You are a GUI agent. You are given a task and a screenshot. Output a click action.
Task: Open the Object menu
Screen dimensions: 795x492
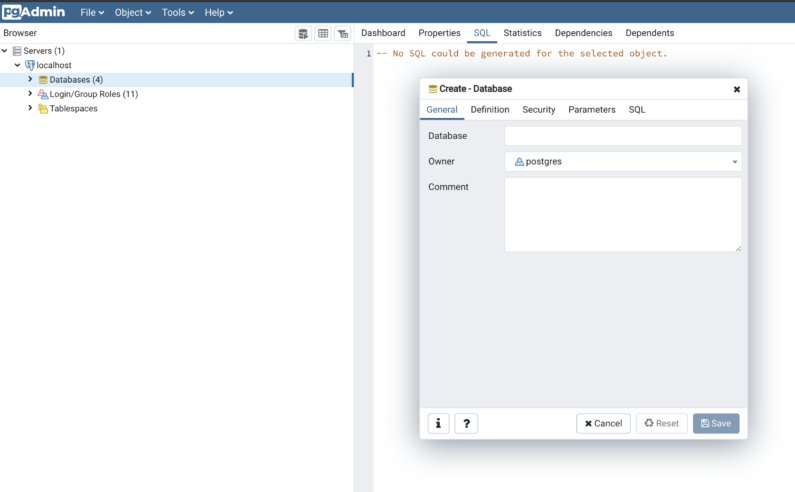coord(133,12)
